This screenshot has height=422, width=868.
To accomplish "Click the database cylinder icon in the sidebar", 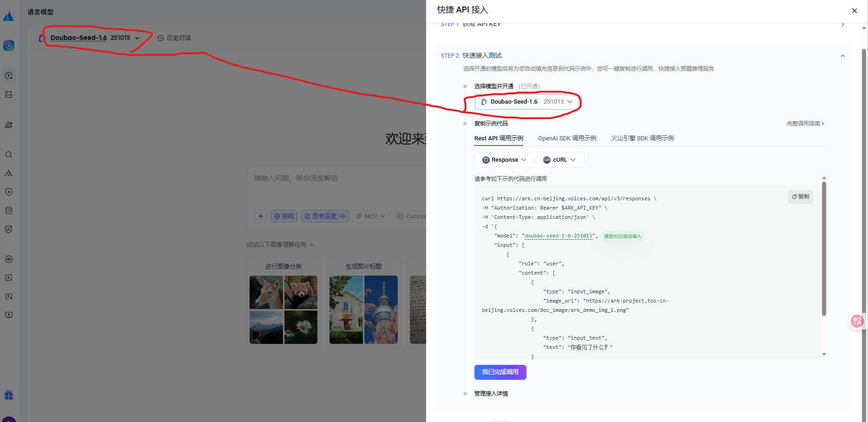I will click(9, 211).
